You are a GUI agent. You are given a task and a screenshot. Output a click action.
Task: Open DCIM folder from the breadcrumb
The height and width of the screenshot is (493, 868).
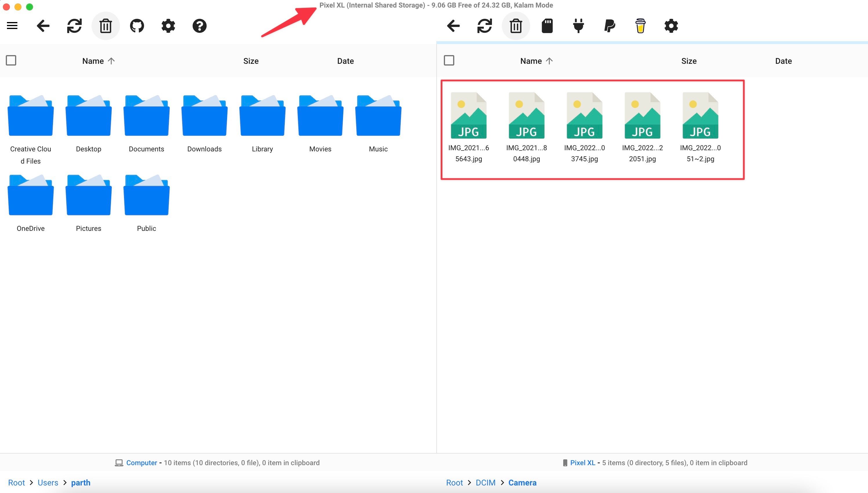tap(485, 482)
